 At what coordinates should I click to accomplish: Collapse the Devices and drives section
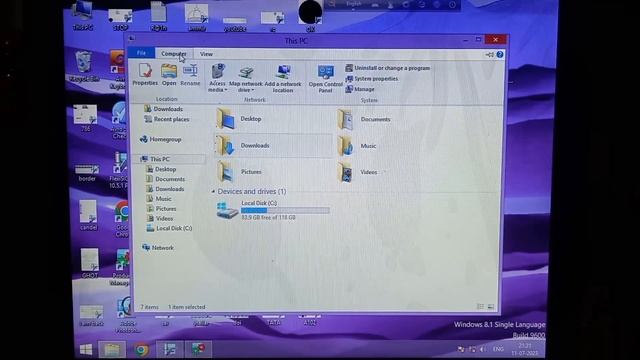213,191
